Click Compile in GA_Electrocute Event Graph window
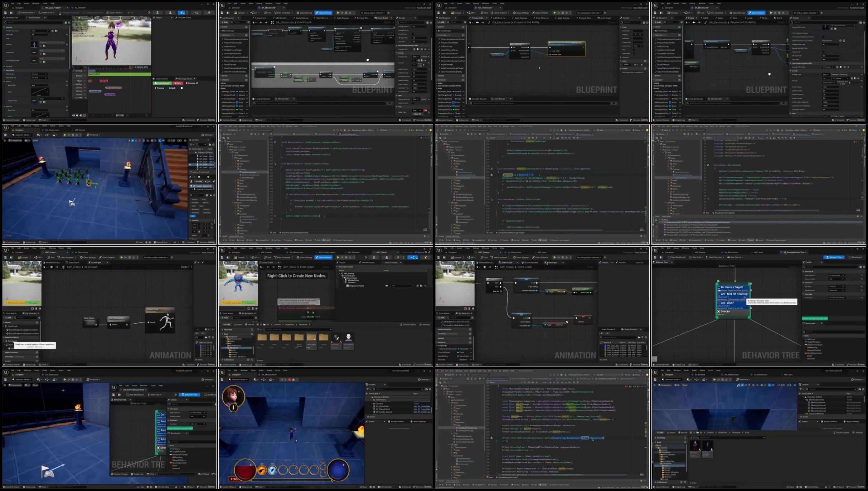The width and height of the screenshot is (868, 491). 240,13
